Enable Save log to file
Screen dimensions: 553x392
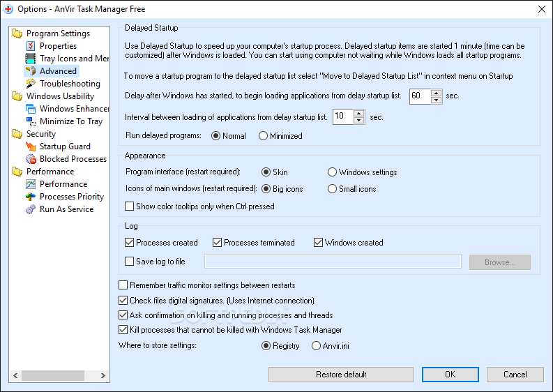[x=130, y=261]
